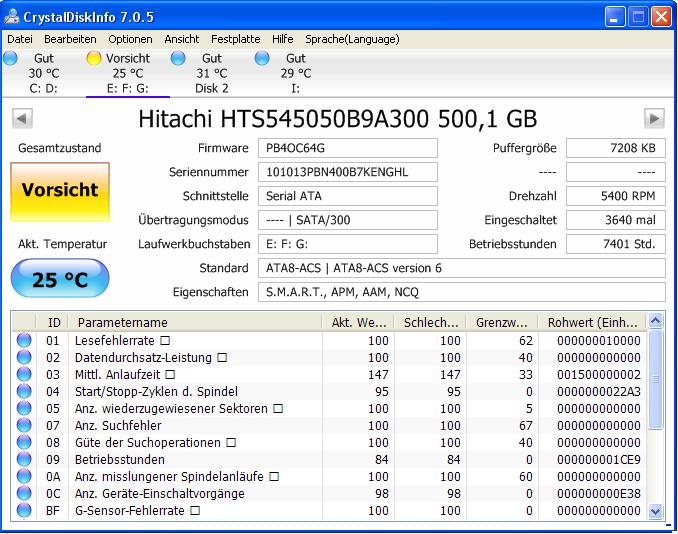
Task: Open the Datei menu
Action: [20, 39]
